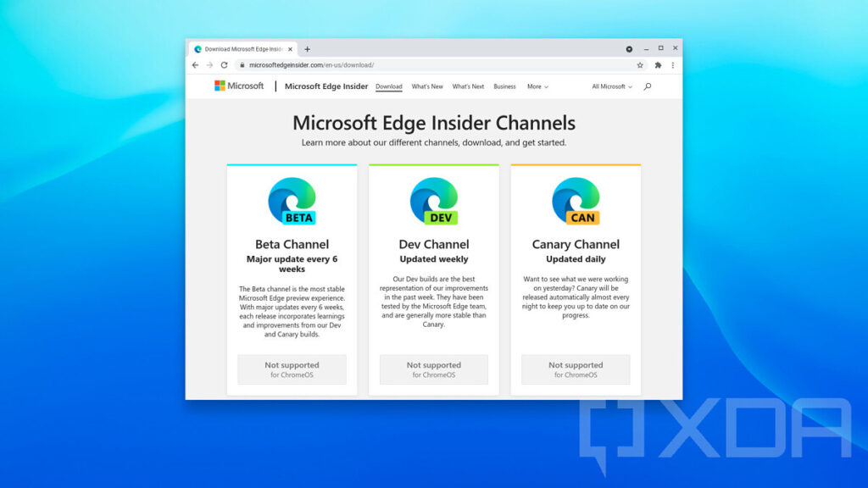The width and height of the screenshot is (868, 488).
Task: Select the Canary Channel Edge logo
Action: (x=576, y=201)
